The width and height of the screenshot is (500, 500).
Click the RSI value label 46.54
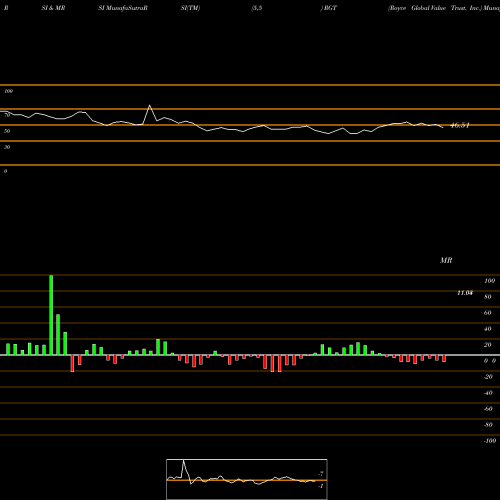coord(460,125)
